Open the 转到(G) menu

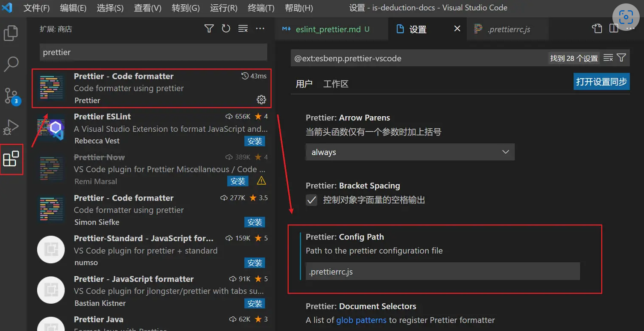click(x=186, y=8)
